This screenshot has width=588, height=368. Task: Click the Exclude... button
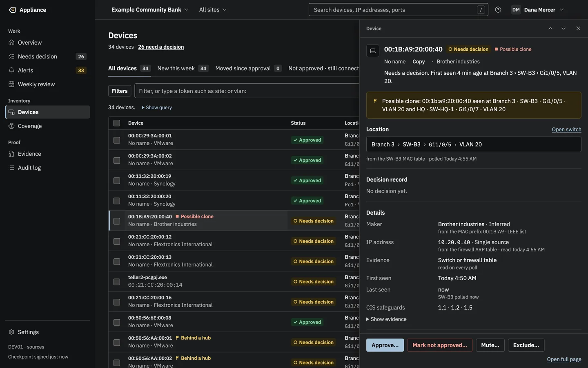526,345
